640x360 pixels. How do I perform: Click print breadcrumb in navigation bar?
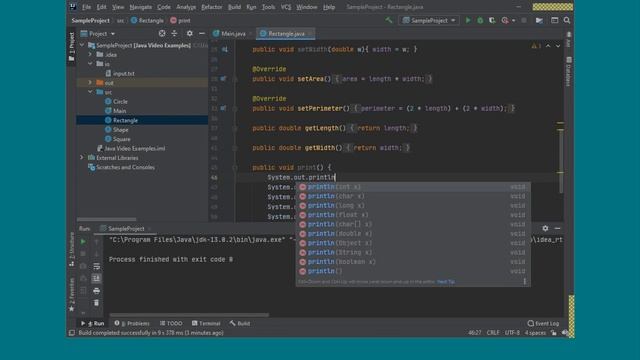coord(180,20)
